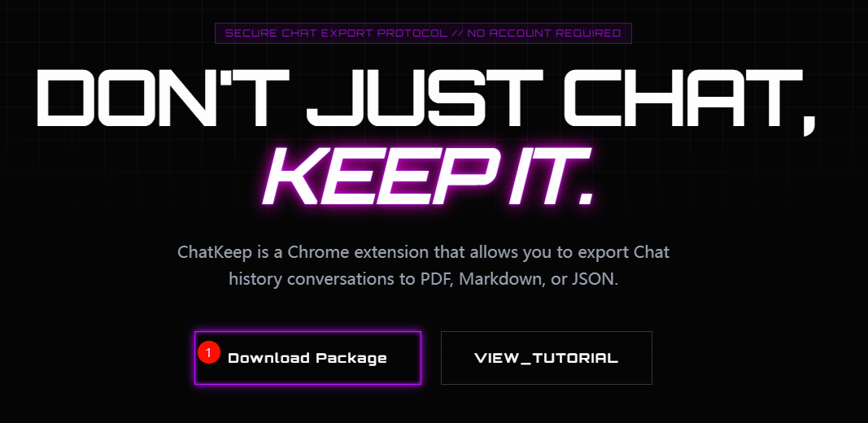Click the SECURE CHAT EXPORT PROTOCOL label

tap(335, 33)
